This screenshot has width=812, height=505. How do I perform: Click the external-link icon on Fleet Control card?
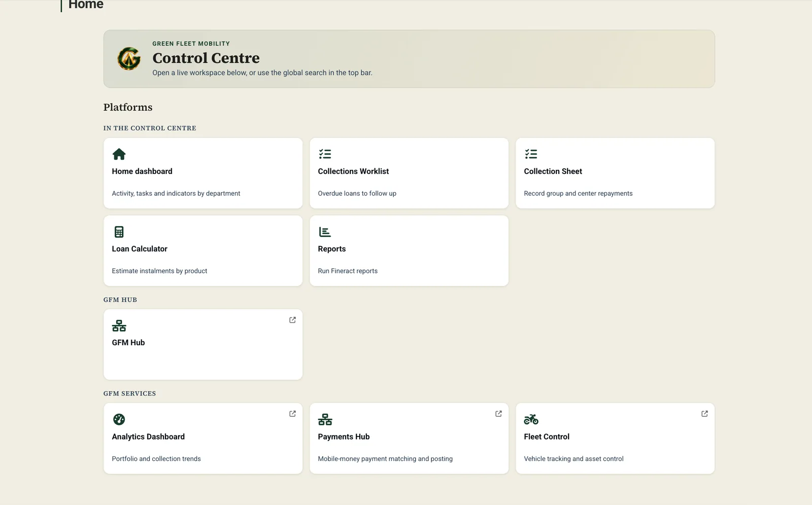tap(704, 414)
